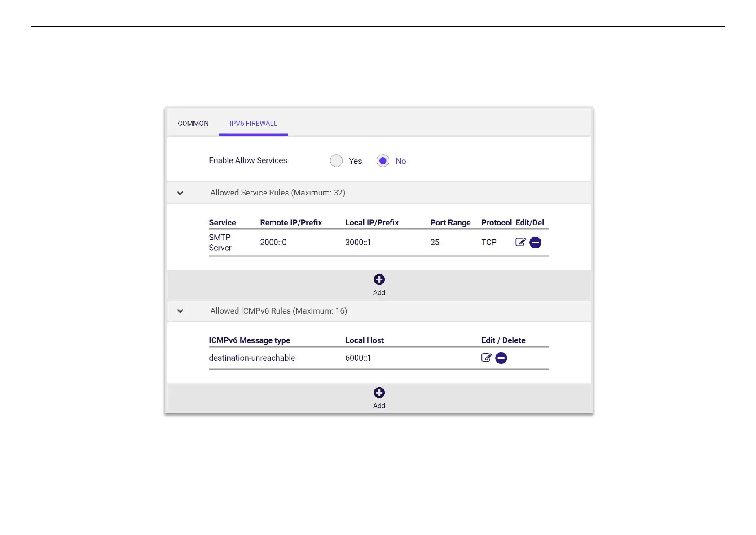756x535 pixels.
Task: Collapse the Allowed Service Rules section
Action: click(x=180, y=193)
